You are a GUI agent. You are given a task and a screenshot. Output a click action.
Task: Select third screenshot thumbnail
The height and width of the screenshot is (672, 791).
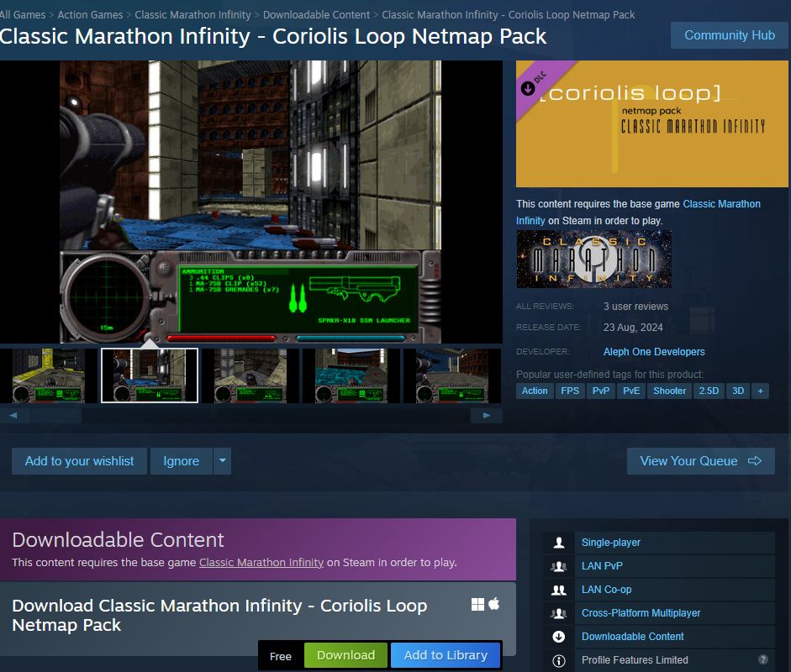250,375
